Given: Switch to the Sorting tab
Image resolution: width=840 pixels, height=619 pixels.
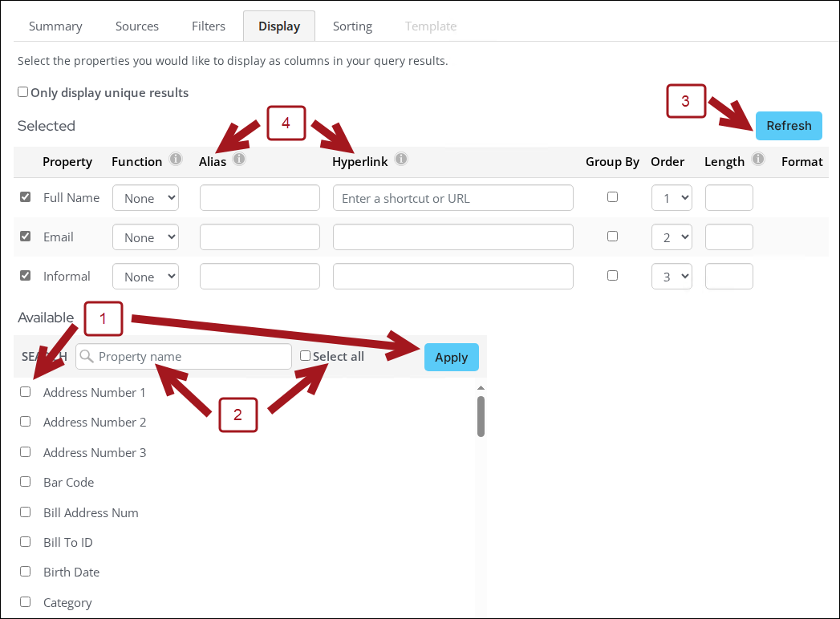Looking at the screenshot, I should [352, 26].
